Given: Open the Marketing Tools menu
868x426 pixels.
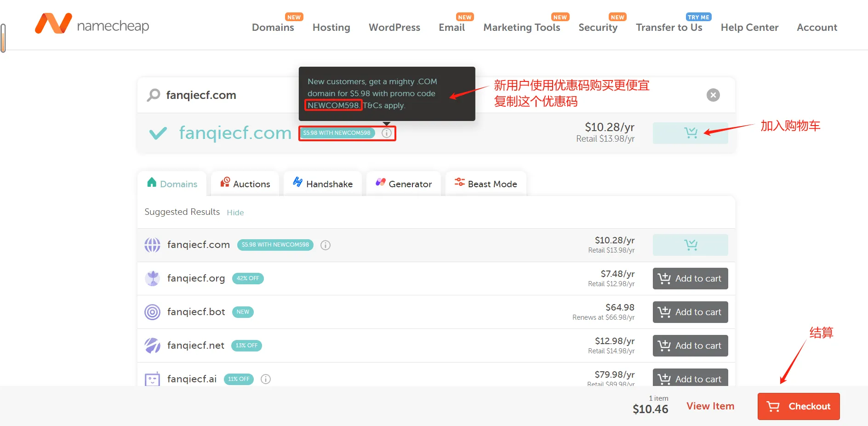Looking at the screenshot, I should [521, 28].
